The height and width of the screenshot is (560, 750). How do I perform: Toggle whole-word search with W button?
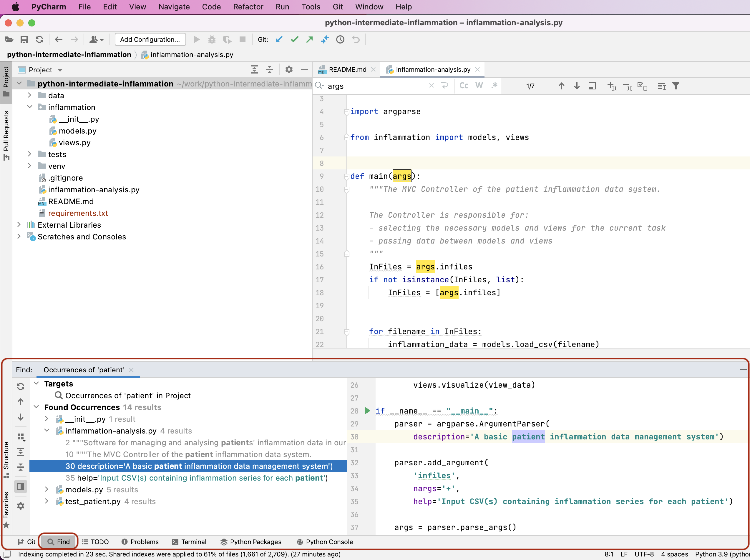coord(479,86)
